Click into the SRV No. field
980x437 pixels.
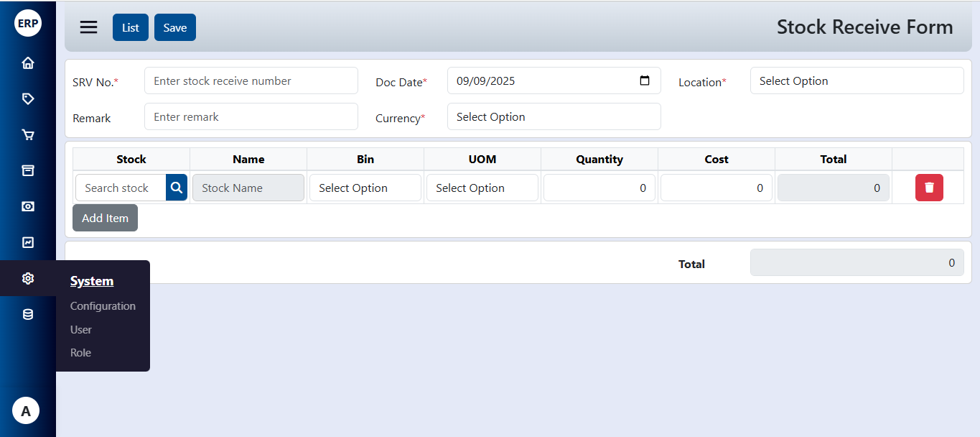click(x=251, y=81)
